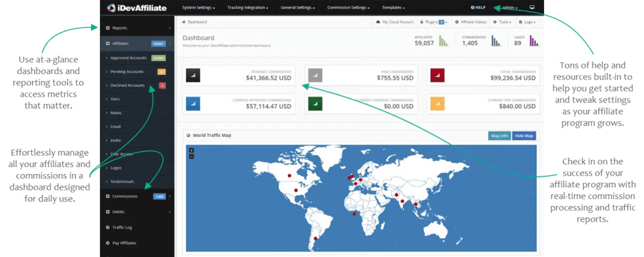Open the Tools dropdown
The width and height of the screenshot is (644, 257).
point(502,22)
